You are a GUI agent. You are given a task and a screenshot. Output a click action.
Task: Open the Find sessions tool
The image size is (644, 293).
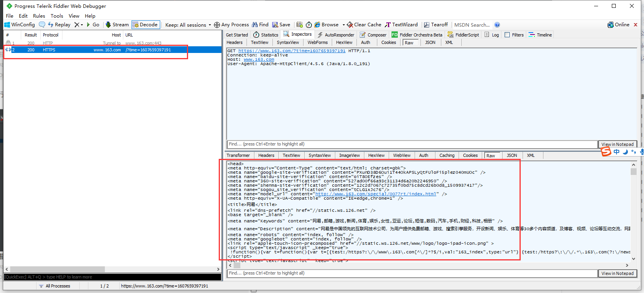[260, 25]
